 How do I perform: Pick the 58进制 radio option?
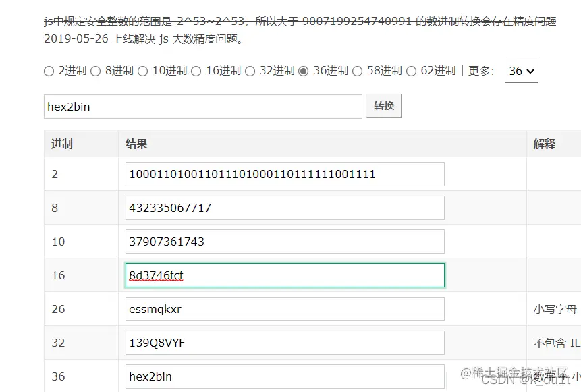(357, 71)
